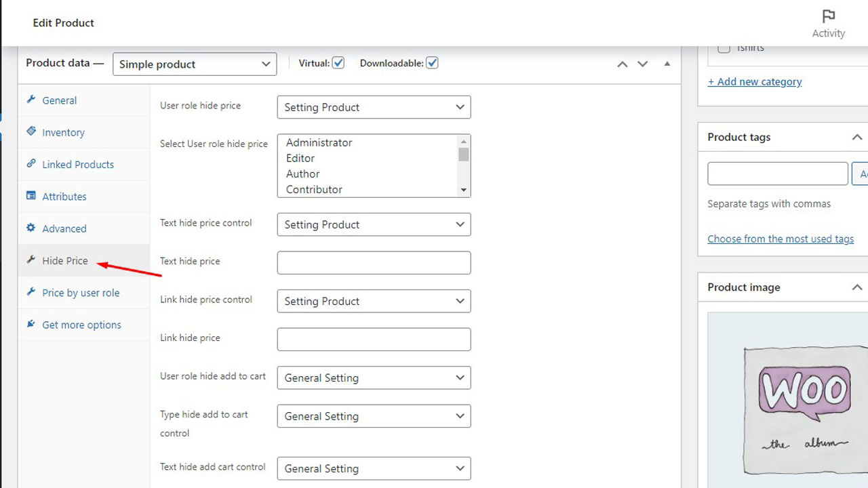This screenshot has height=488, width=868.
Task: Click the General wrench icon
Action: [31, 100]
